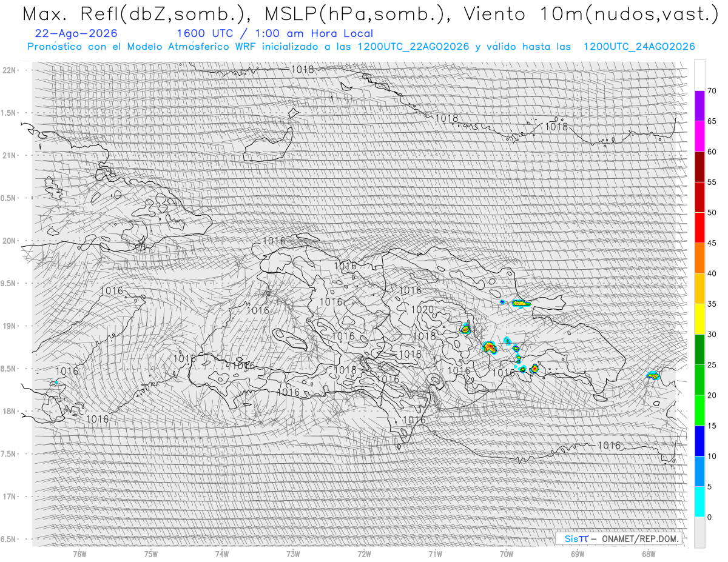The height and width of the screenshot is (562, 728).
Task: Click the truncated '7.5N' latitude label
Action: point(9,454)
